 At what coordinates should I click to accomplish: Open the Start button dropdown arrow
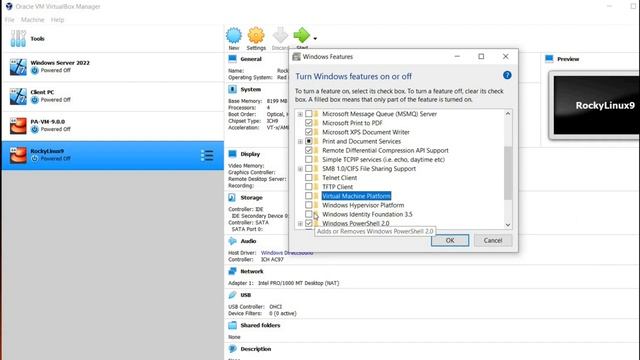coord(315,38)
